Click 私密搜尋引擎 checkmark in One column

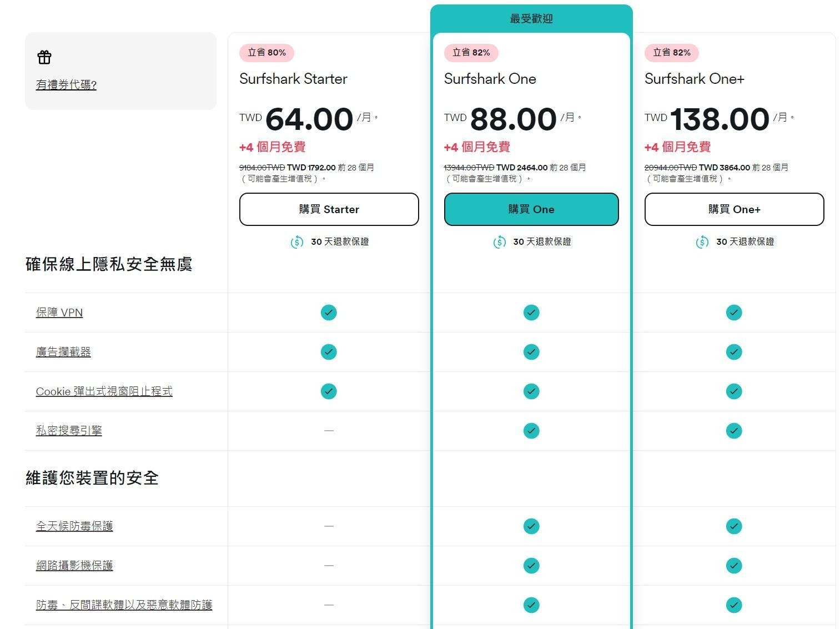[531, 431]
